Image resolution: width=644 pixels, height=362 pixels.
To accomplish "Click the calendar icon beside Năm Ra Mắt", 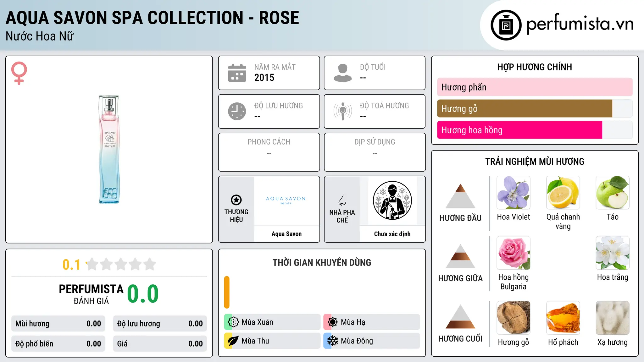I will (x=237, y=73).
